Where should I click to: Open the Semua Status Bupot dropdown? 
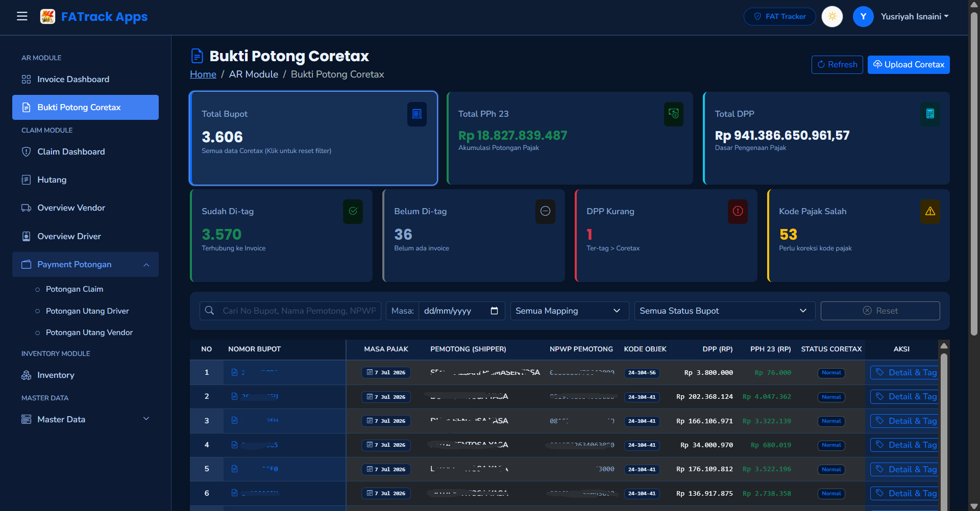725,311
